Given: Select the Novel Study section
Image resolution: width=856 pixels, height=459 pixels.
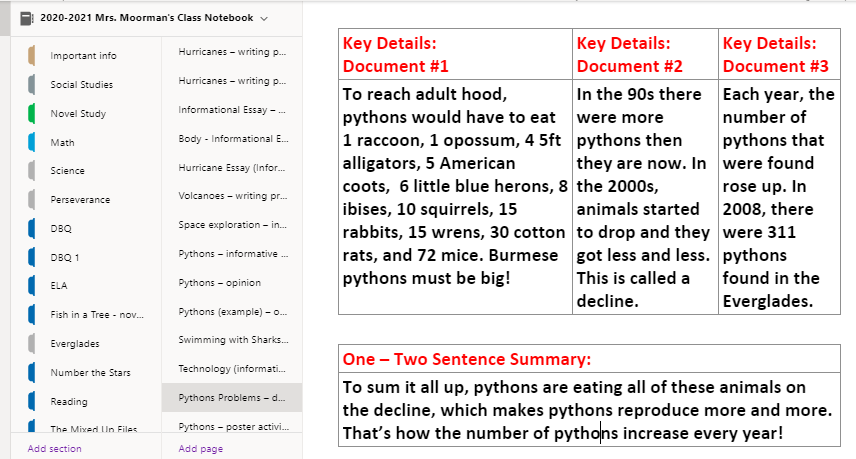Looking at the screenshot, I should [78, 114].
